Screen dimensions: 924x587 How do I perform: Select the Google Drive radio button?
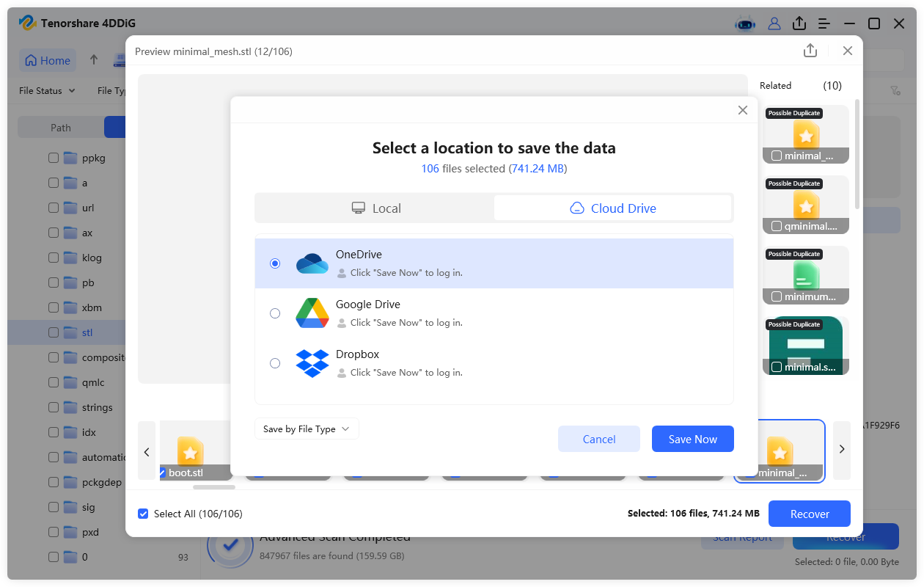(275, 313)
